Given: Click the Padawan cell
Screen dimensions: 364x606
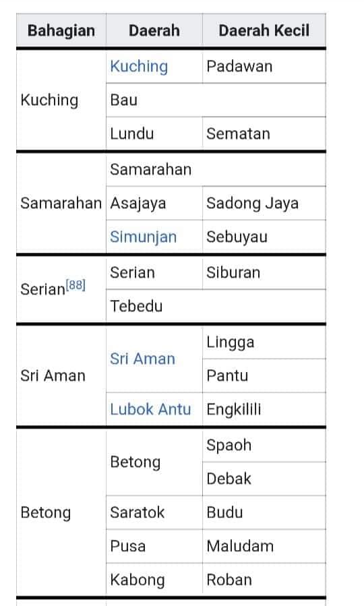Looking at the screenshot, I should click(x=264, y=67).
